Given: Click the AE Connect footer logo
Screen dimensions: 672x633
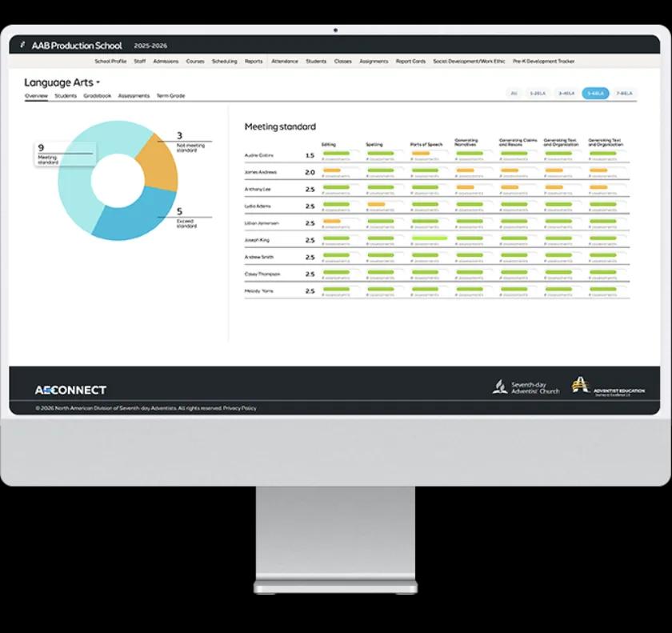Looking at the screenshot, I should (x=70, y=390).
